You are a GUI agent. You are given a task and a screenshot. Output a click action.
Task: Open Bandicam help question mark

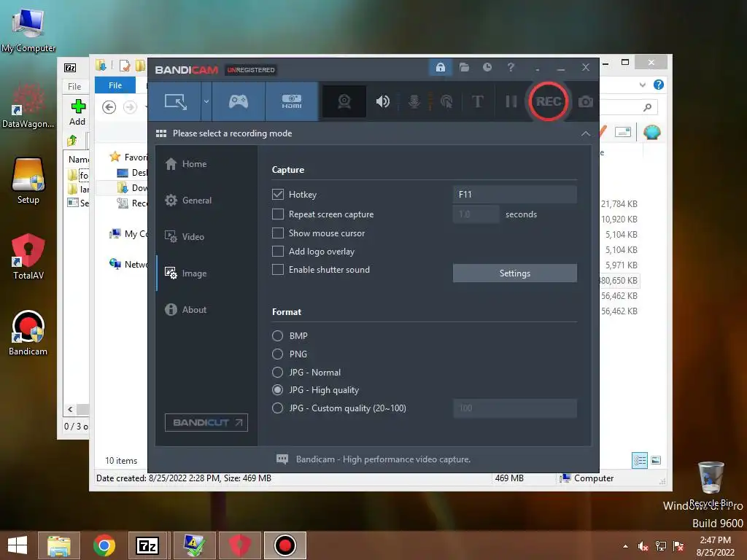(x=511, y=67)
